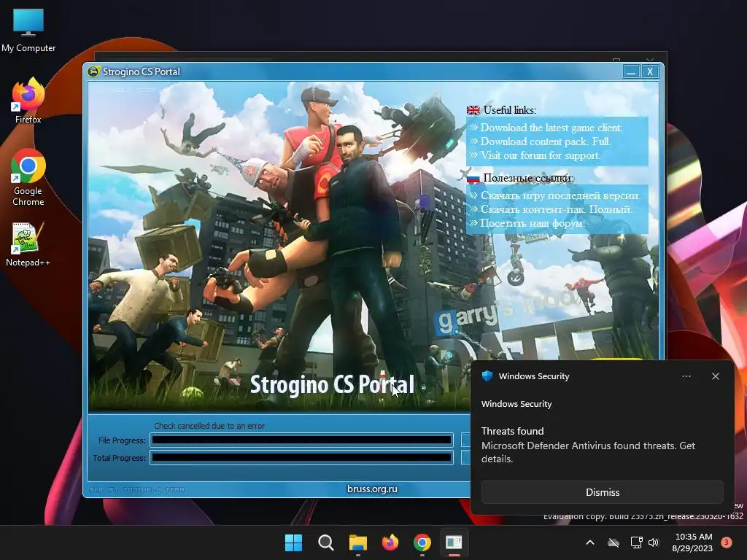Minimize the Strogino CS Portal window

coord(631,72)
